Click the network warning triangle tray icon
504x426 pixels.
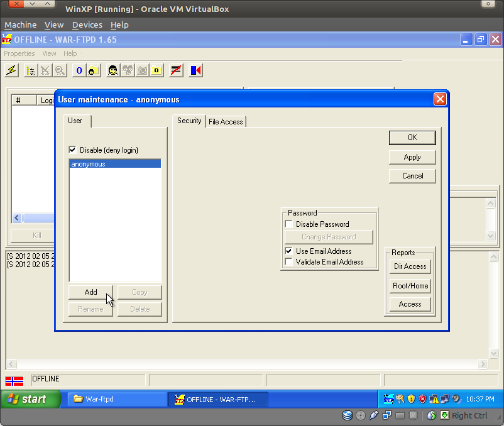point(434,399)
